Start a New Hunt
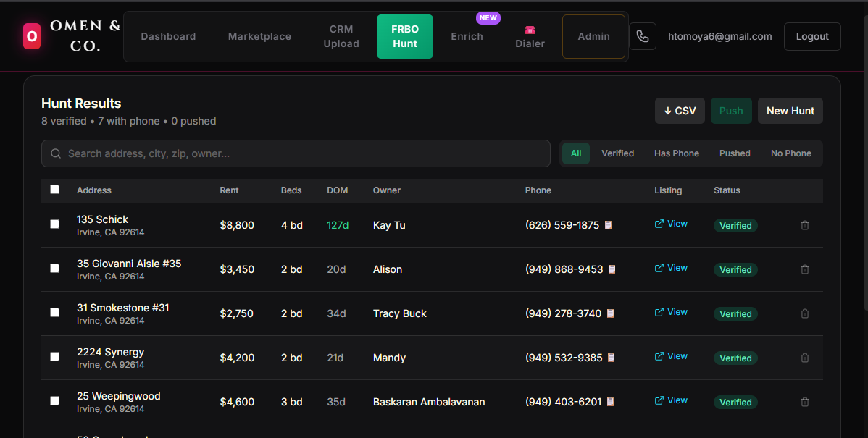 [x=790, y=110]
